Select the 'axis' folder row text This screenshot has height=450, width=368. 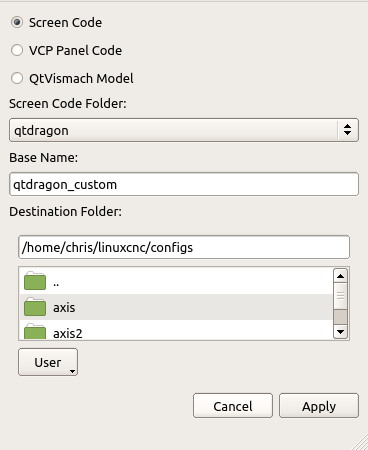tap(64, 307)
